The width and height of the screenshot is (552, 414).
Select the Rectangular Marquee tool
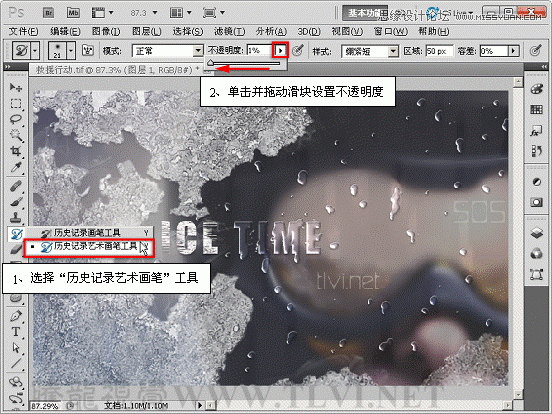pos(15,104)
